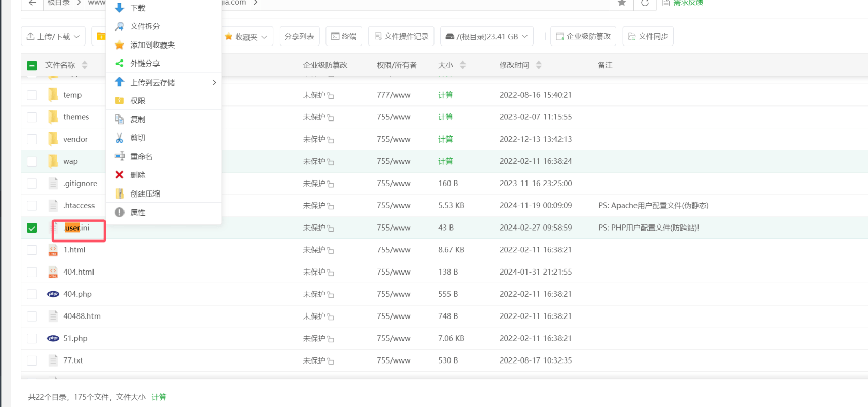Uncheck the .user.ini checkbox

(x=32, y=228)
